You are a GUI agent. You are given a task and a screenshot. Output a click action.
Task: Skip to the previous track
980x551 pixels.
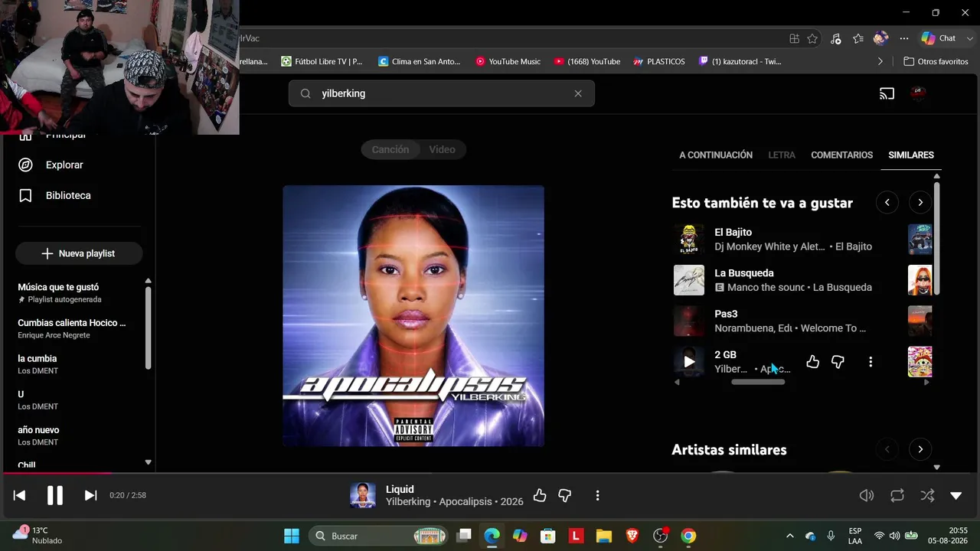pos(20,495)
